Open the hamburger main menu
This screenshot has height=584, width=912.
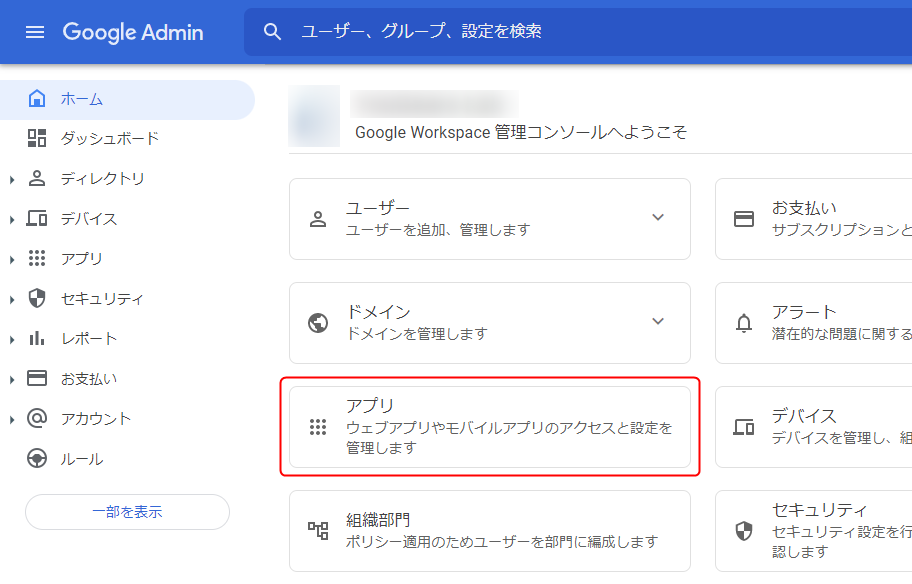click(x=35, y=32)
